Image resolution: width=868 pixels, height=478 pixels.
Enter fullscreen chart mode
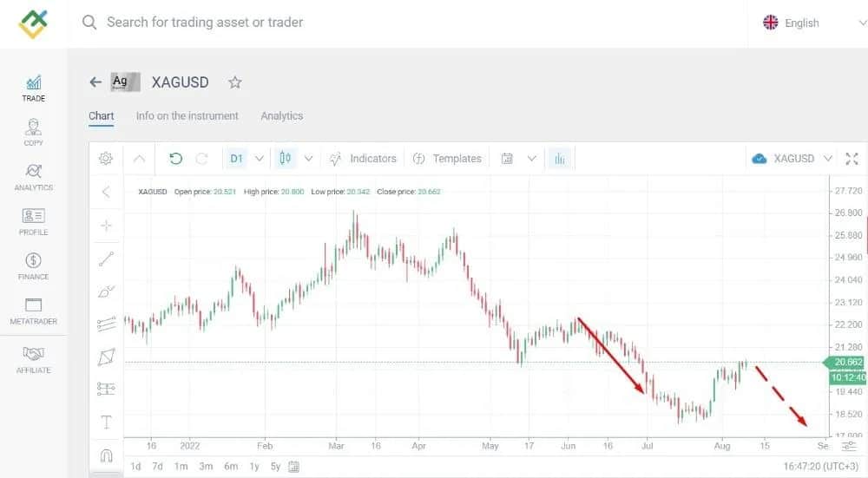coord(852,159)
